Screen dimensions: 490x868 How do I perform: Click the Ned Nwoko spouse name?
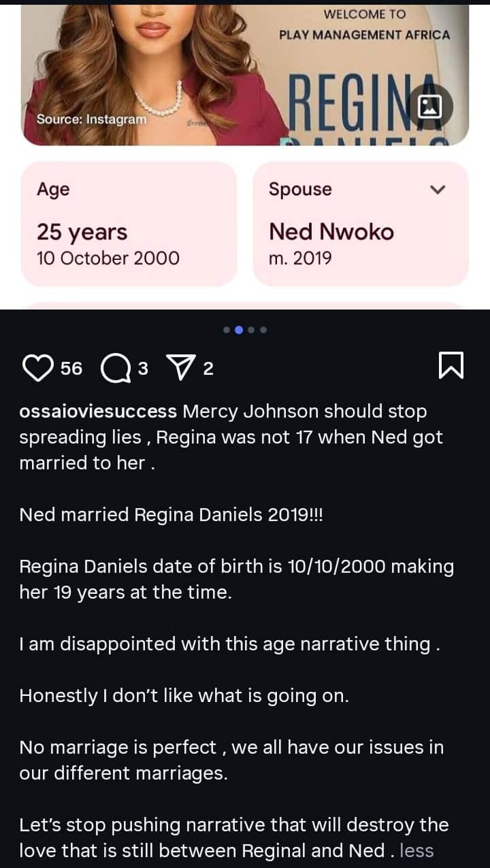[x=333, y=231]
